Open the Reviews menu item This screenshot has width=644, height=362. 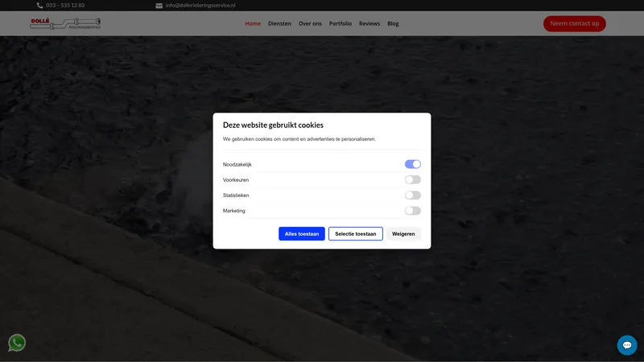pos(369,23)
